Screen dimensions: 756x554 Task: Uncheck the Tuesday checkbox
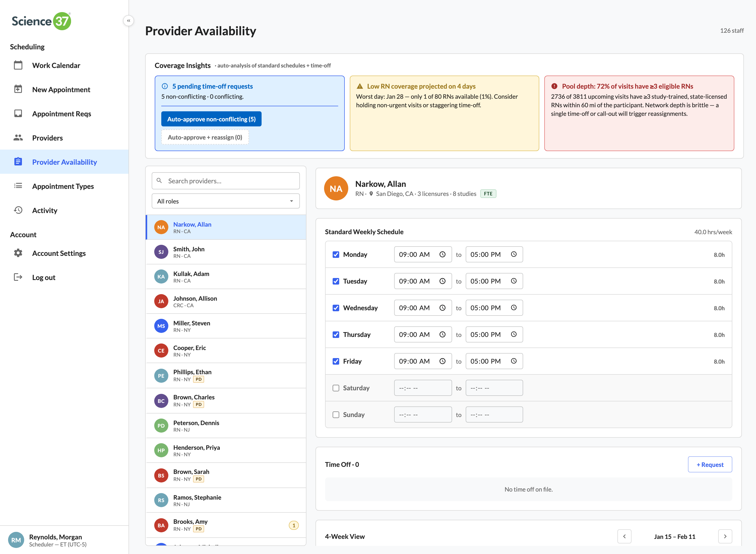coord(336,281)
